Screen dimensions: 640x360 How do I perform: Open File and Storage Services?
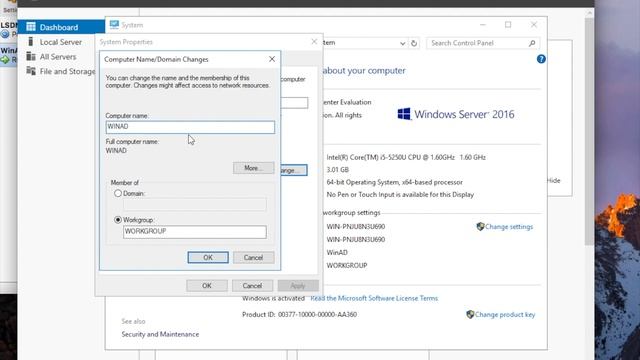67,71
